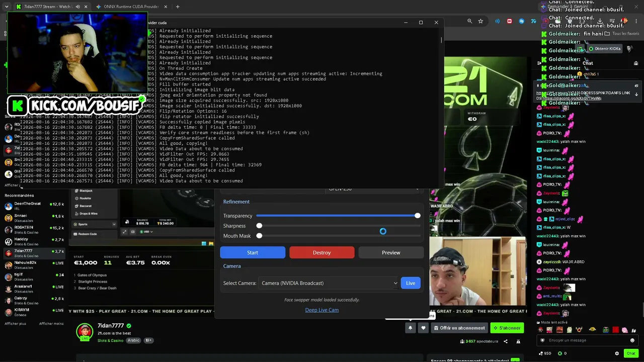This screenshot has width=644, height=362.
Task: Click the red fast-forward extension icon
Action: [509, 21]
